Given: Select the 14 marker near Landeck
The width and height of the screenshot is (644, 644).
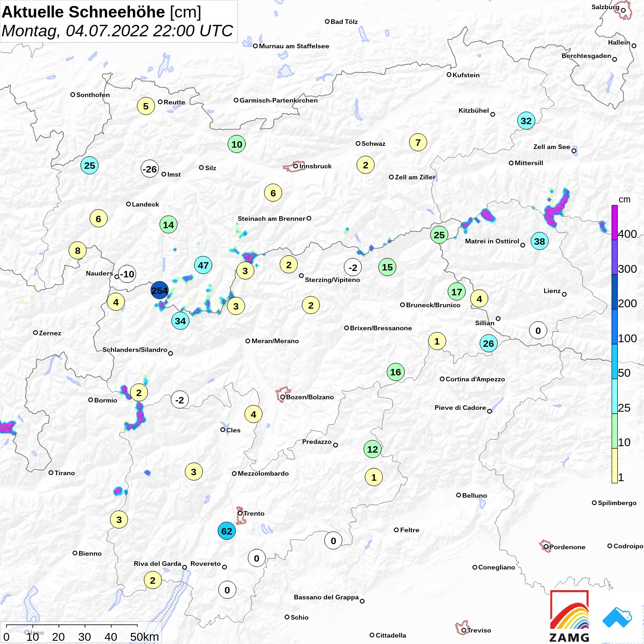Looking at the screenshot, I should click(x=168, y=224).
